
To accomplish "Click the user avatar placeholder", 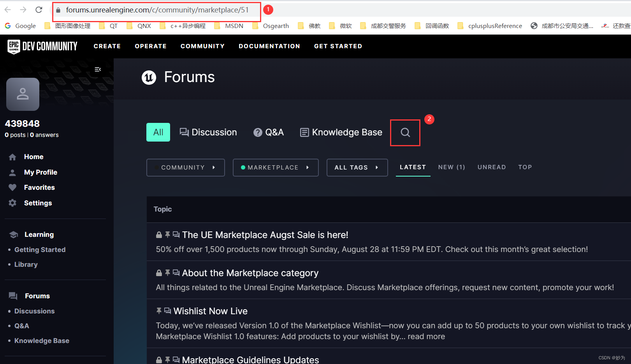I will click(x=23, y=94).
